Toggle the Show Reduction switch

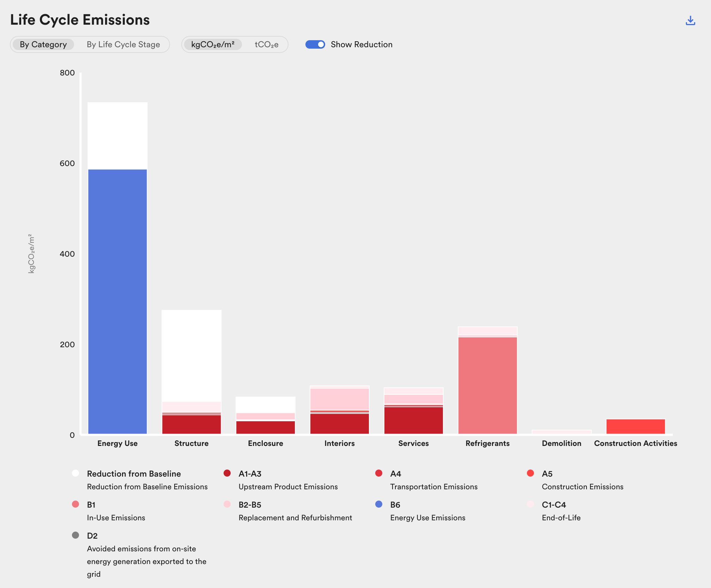click(315, 44)
